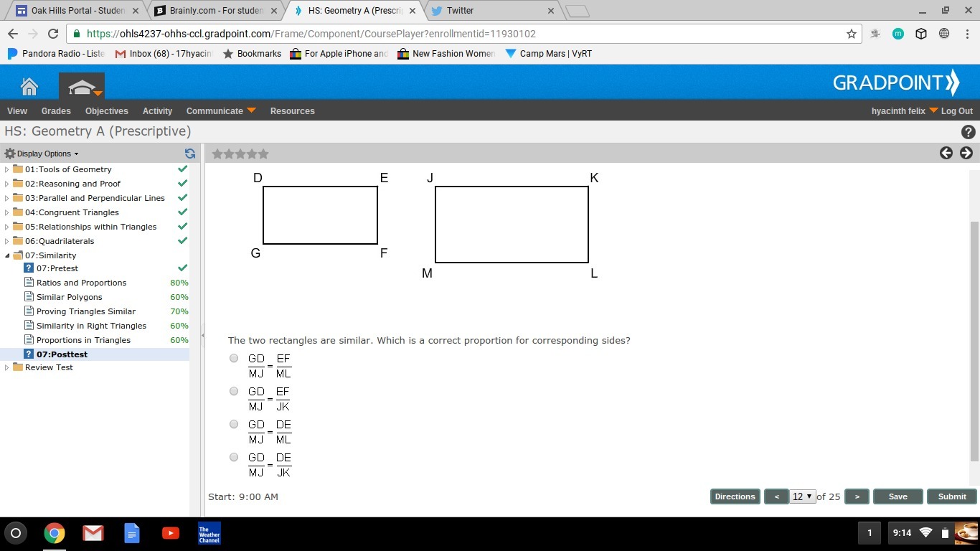980x551 pixels.
Task: Open the Display Options dropdown
Action: (42, 154)
